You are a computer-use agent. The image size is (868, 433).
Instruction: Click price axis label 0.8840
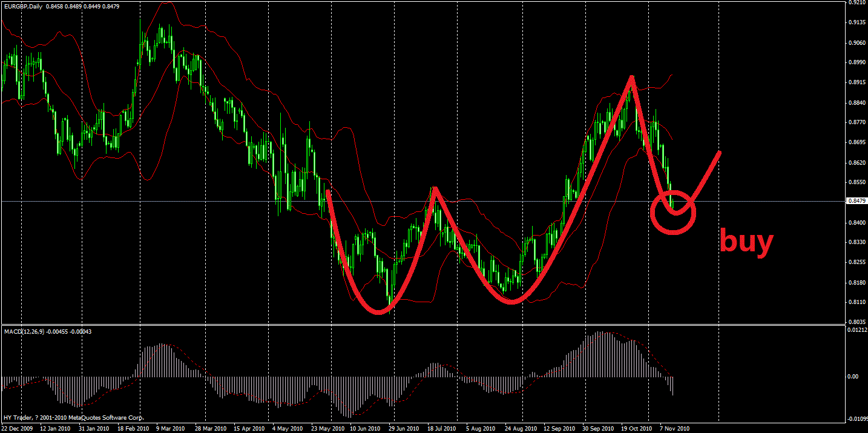click(856, 103)
